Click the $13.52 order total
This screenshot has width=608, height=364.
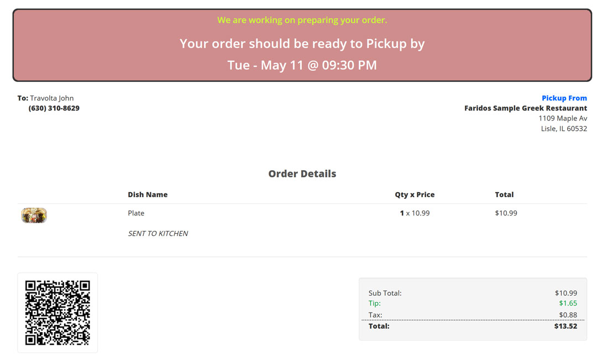point(565,326)
